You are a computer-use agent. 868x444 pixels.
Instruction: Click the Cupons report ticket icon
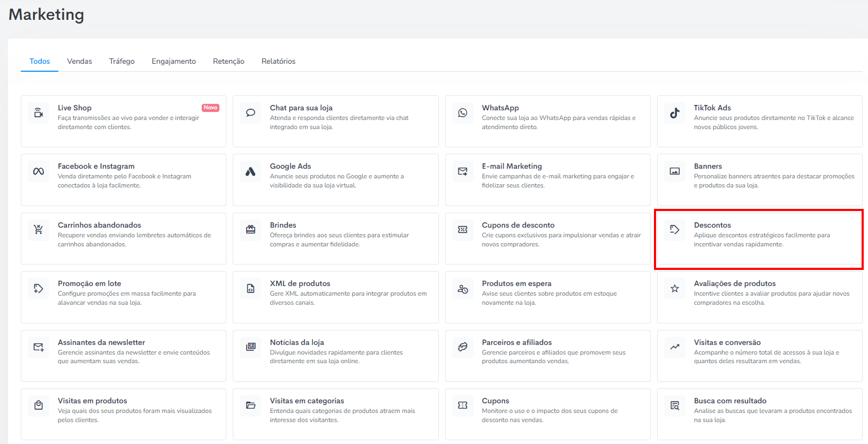[x=463, y=405]
